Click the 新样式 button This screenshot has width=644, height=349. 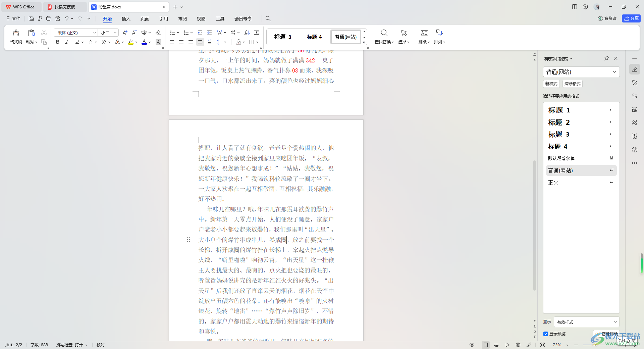tap(551, 84)
